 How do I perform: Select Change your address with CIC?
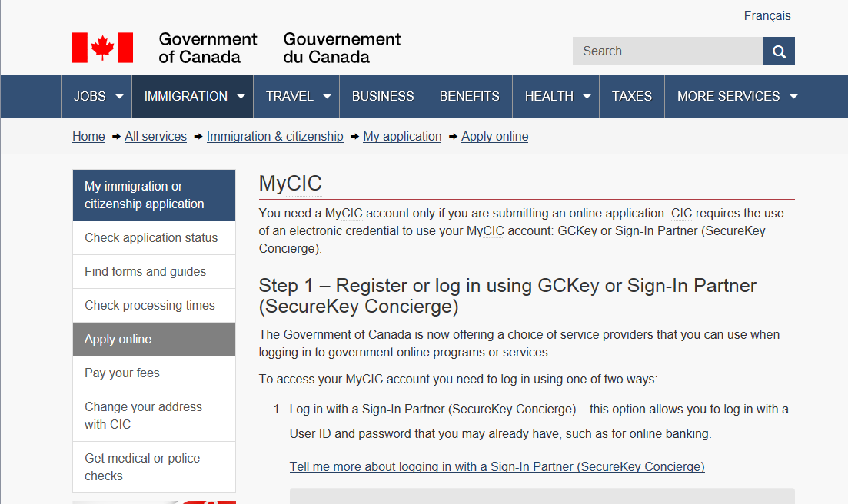(154, 416)
